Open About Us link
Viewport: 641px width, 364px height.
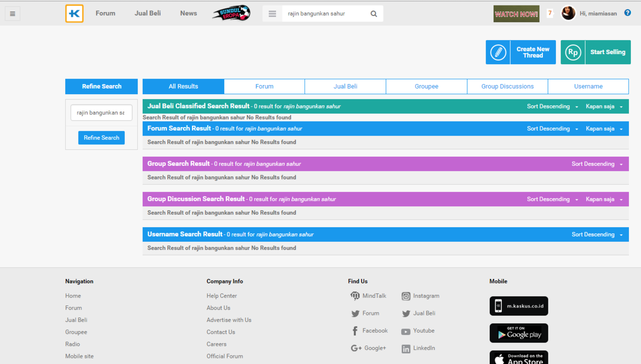(218, 308)
